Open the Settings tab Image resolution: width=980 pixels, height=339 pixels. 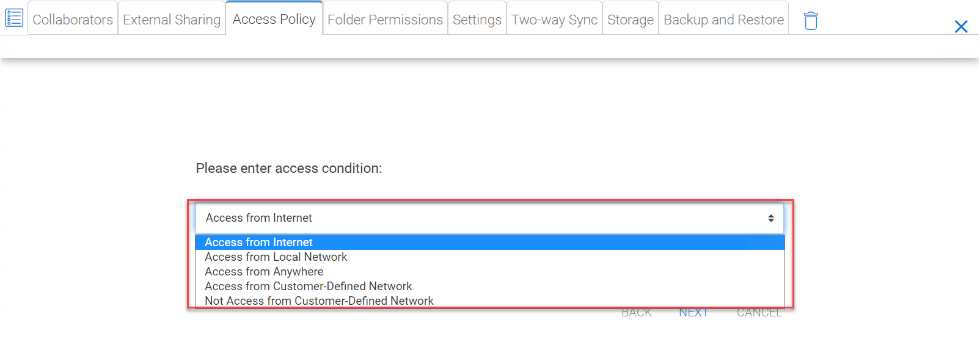coord(477,20)
